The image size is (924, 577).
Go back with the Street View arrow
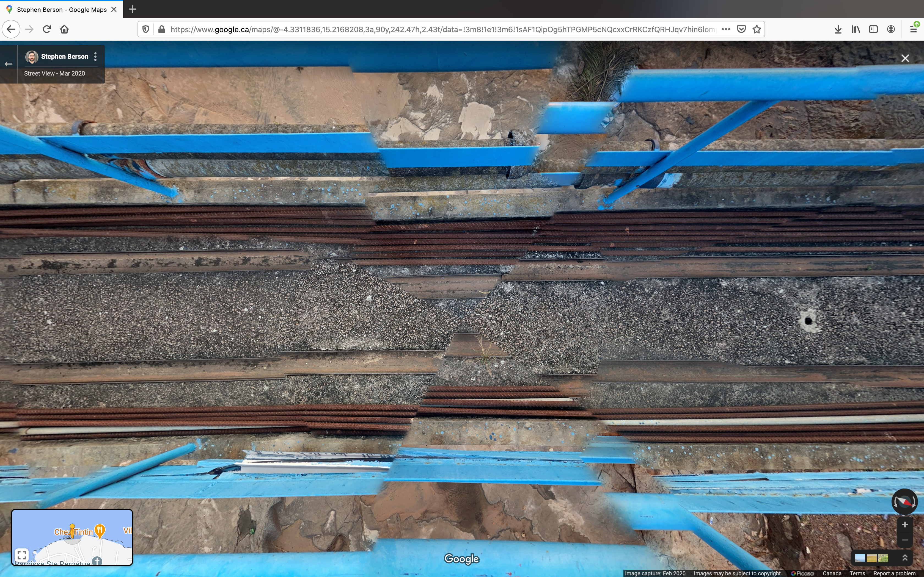[9, 64]
